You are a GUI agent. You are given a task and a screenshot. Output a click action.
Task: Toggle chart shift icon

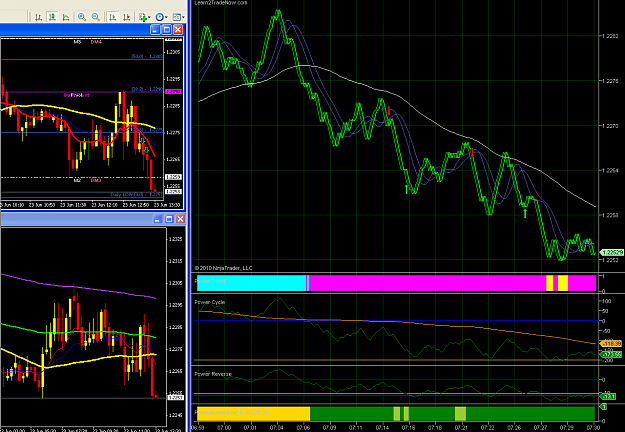point(126,17)
